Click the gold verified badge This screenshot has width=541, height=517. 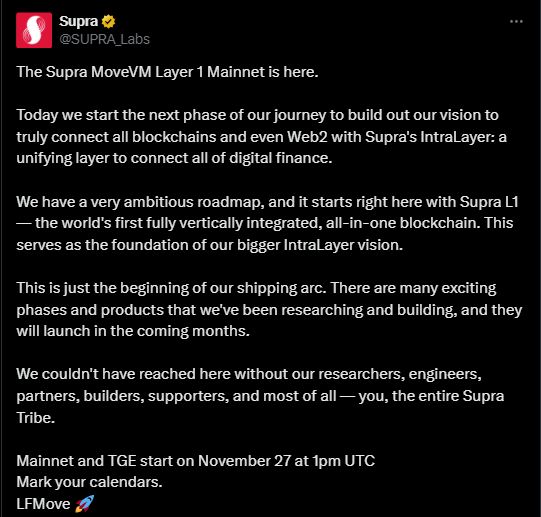[108, 21]
